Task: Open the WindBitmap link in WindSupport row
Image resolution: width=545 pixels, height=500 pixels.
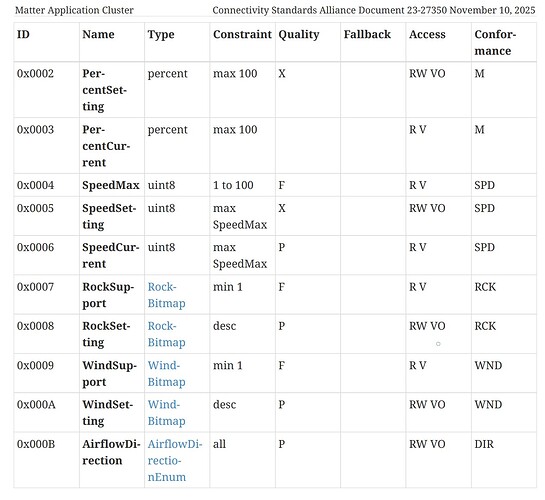Action: (x=166, y=374)
